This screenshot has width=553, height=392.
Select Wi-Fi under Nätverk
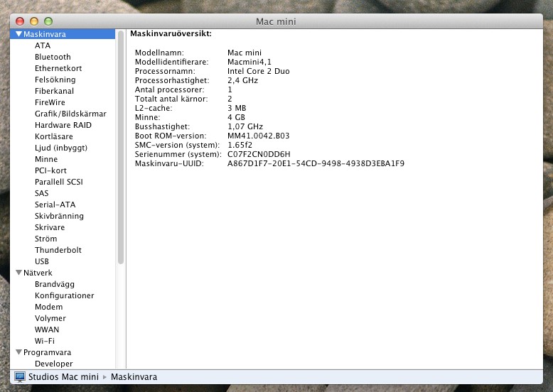pos(45,341)
